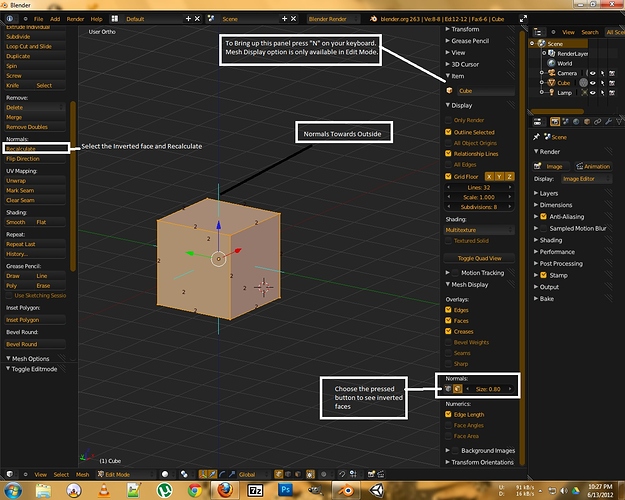Open the Multitexture shading dropdown
Screen dimensions: 625x500
(479, 230)
